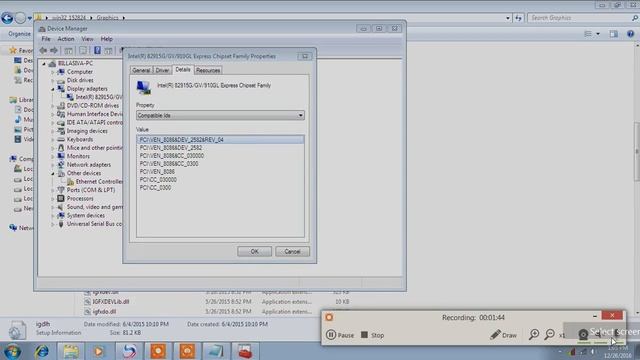This screenshot has height=360, width=640.
Task: Select value PCI\CC_030000 in the list
Action: 158,180
